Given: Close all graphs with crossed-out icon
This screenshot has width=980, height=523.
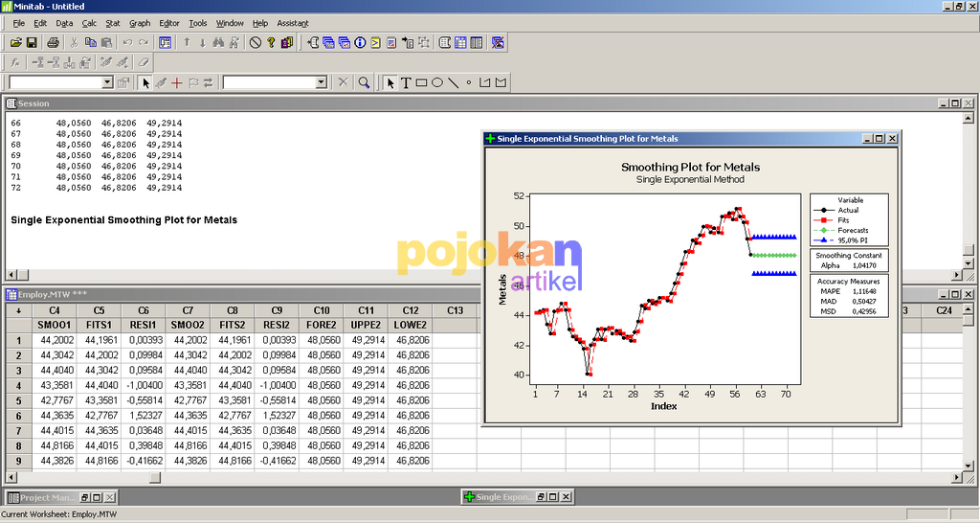Looking at the screenshot, I should tap(498, 42).
